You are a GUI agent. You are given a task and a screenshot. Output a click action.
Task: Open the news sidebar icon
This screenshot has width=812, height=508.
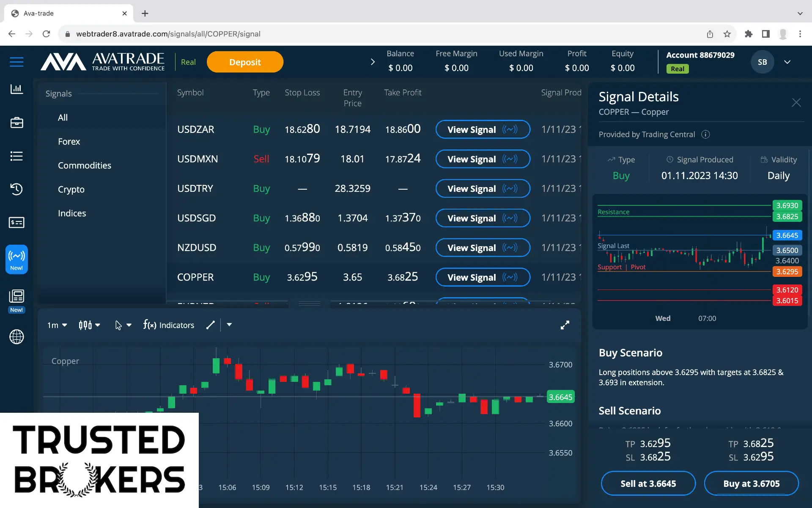pyautogui.click(x=16, y=301)
